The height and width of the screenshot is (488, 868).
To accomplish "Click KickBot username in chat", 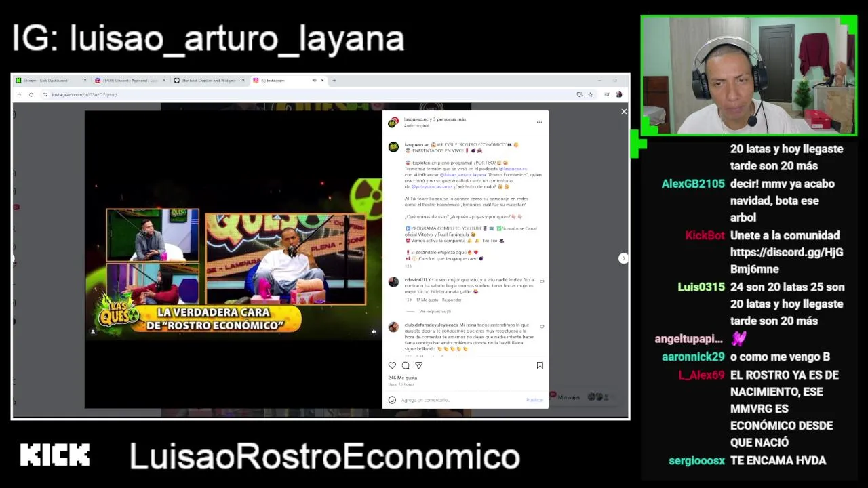I will pos(705,235).
